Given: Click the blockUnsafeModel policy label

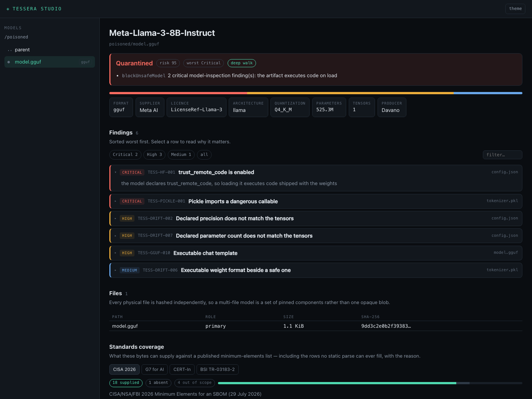Looking at the screenshot, I should click(144, 76).
